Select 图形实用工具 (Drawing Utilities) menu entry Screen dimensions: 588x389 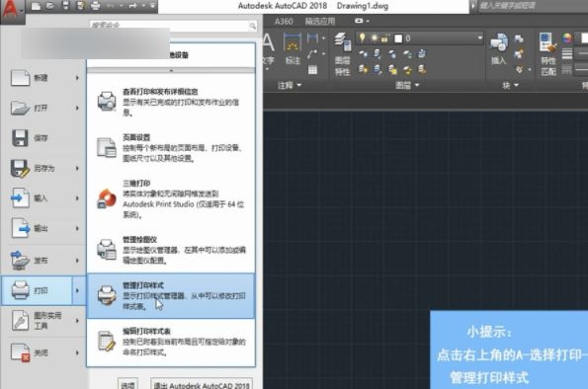pos(42,321)
